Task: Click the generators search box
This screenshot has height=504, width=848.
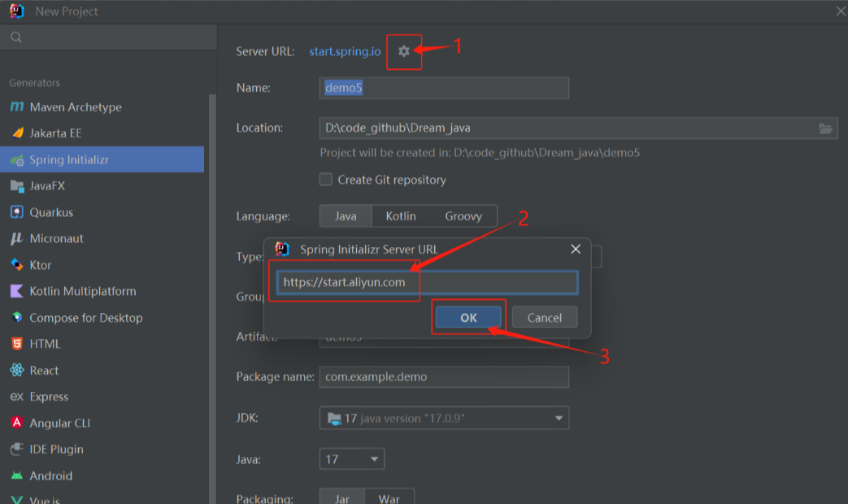Action: [x=108, y=37]
